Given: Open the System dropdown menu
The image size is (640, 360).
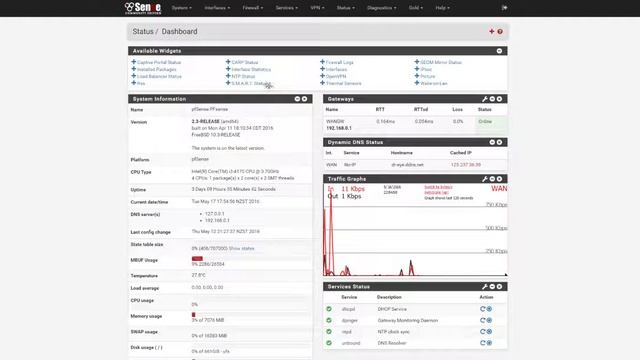Looking at the screenshot, I should [x=182, y=8].
